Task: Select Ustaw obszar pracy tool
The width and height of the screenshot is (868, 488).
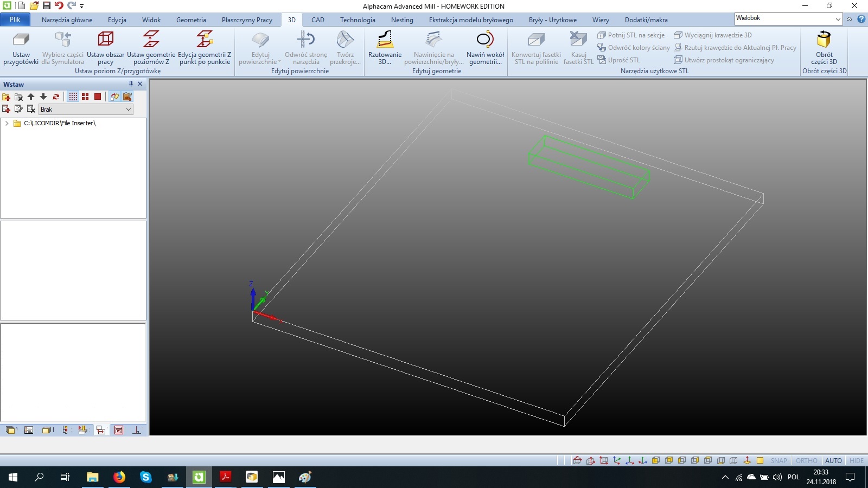Action: point(106,48)
